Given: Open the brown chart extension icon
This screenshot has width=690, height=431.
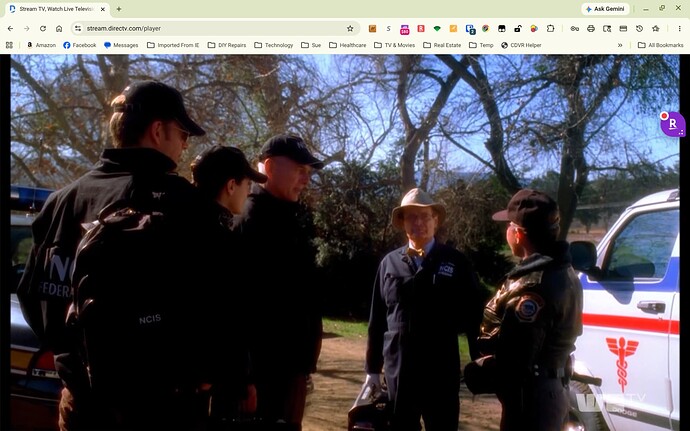Looking at the screenshot, I should 372,29.
